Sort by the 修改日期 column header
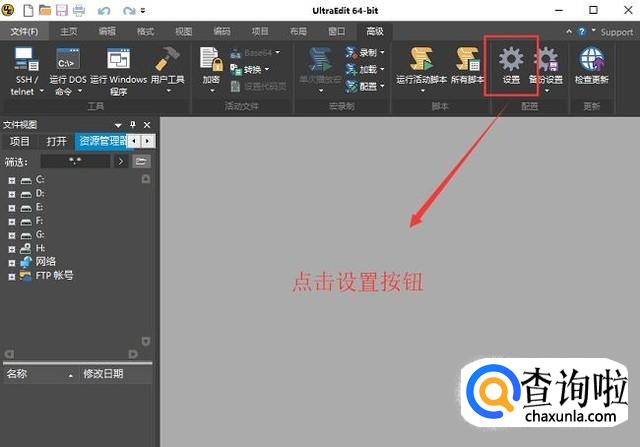Viewport: 640px width, 447px height. pos(116,374)
